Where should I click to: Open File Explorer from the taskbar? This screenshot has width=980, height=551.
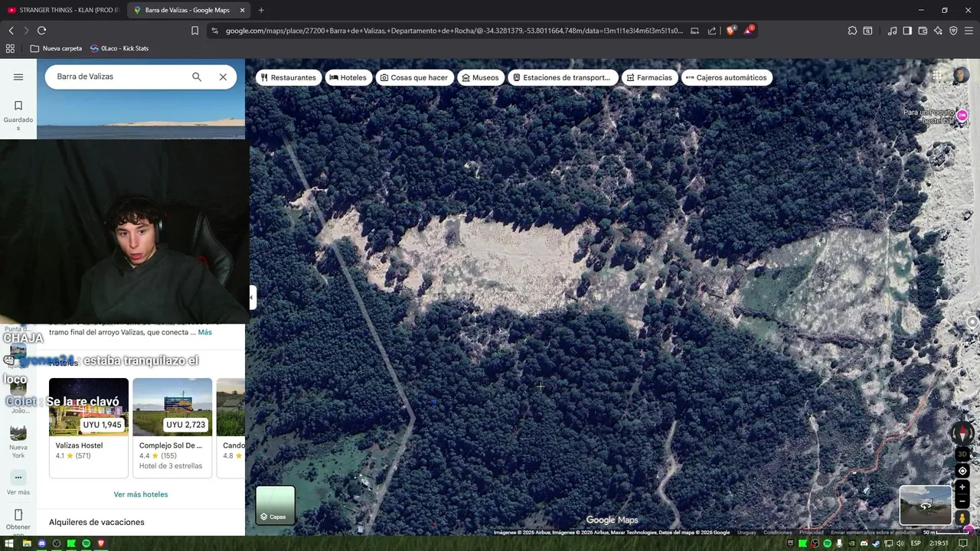point(27,543)
